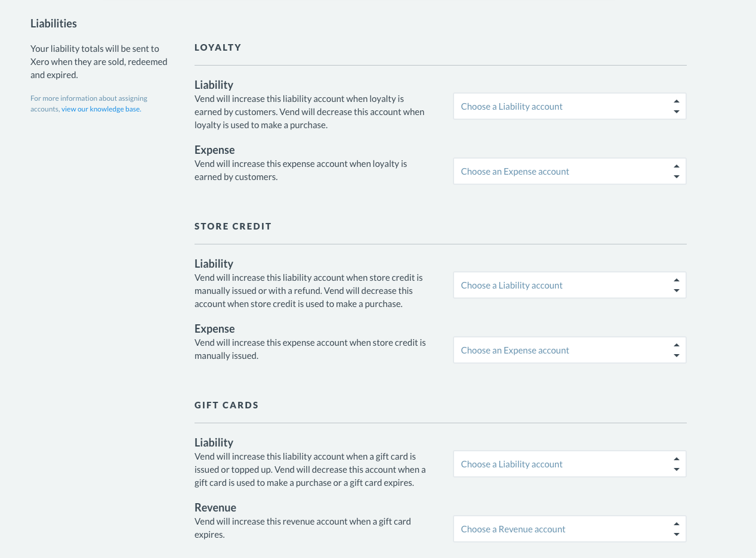Click the Revenue label under Gift Cards
This screenshot has width=756, height=558.
215,507
